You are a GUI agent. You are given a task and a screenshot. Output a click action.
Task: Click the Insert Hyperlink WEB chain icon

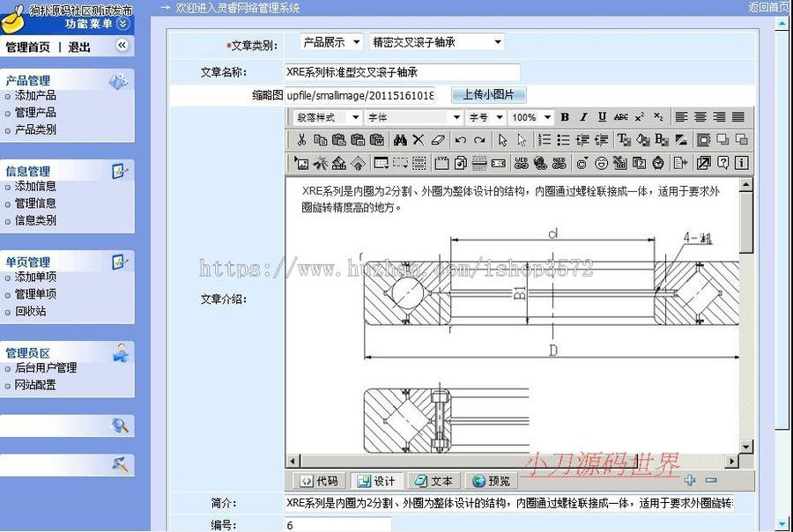(522, 163)
